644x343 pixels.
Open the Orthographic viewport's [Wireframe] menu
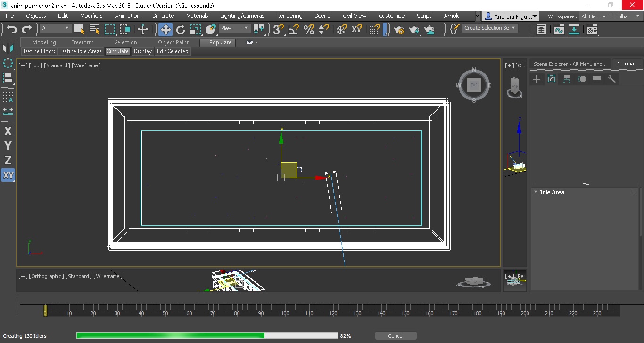pyautogui.click(x=108, y=276)
